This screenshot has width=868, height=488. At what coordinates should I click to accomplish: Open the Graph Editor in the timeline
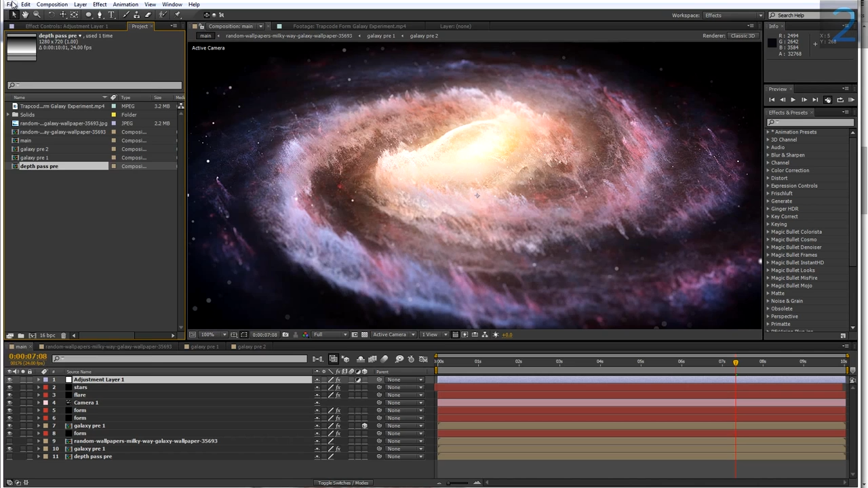click(423, 359)
